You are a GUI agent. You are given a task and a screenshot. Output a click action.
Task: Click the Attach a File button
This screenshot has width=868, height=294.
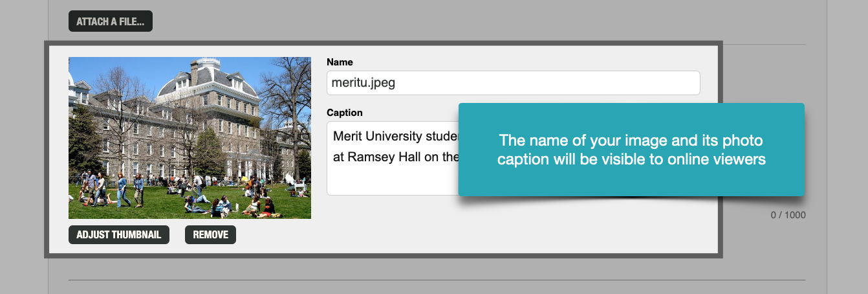(111, 21)
